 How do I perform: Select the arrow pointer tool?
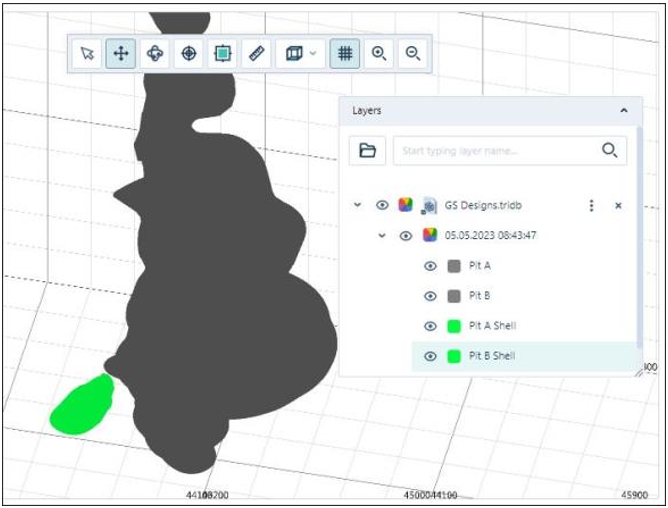88,54
